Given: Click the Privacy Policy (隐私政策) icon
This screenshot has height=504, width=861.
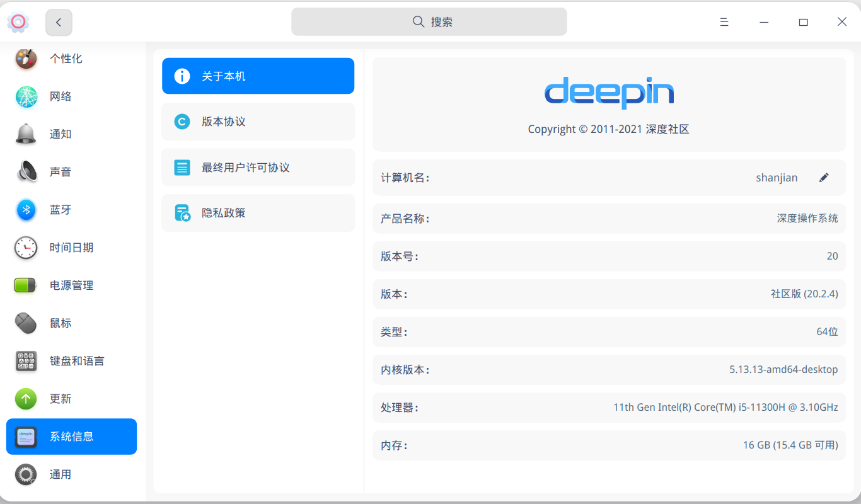Looking at the screenshot, I should [182, 213].
